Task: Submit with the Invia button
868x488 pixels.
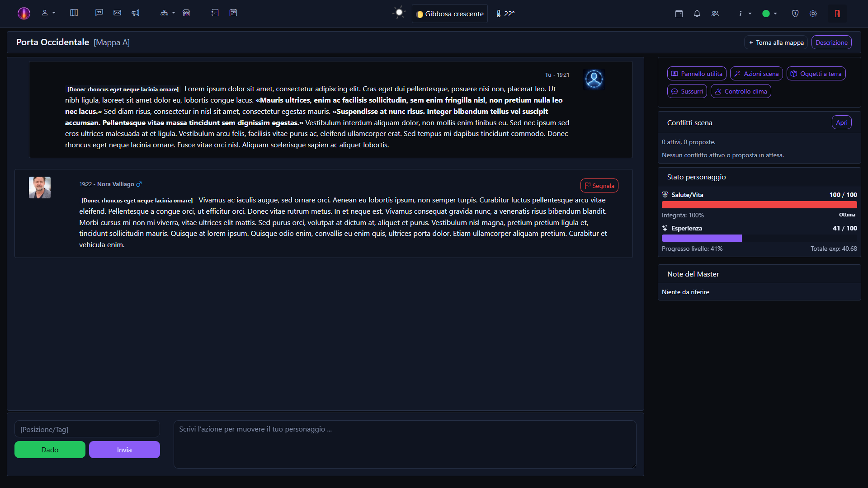Action: pos(124,450)
